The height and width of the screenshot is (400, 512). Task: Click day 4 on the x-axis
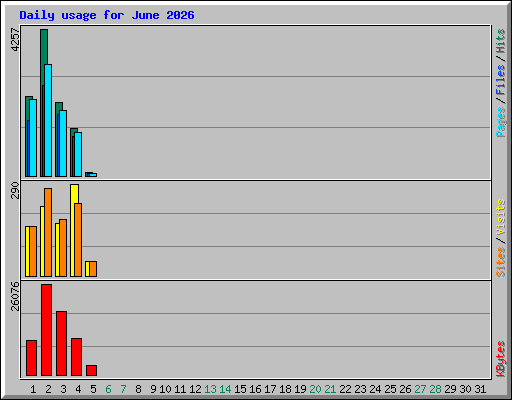coord(78,389)
